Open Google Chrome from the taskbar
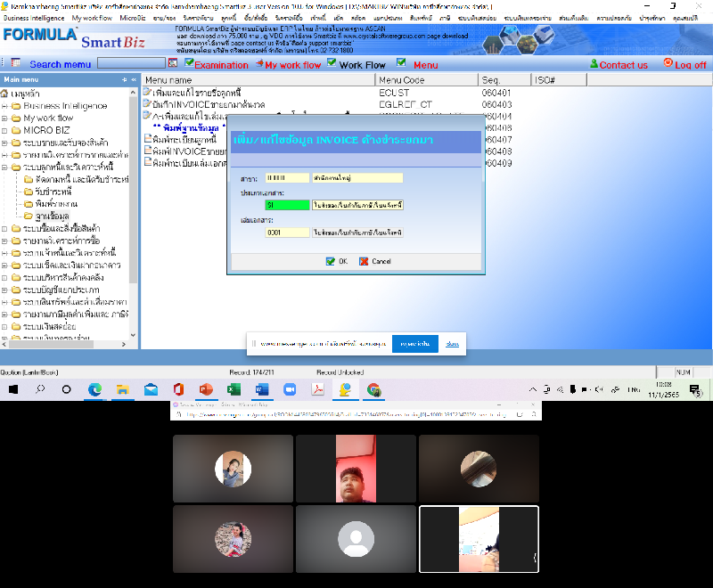The width and height of the screenshot is (713, 588). [374, 389]
